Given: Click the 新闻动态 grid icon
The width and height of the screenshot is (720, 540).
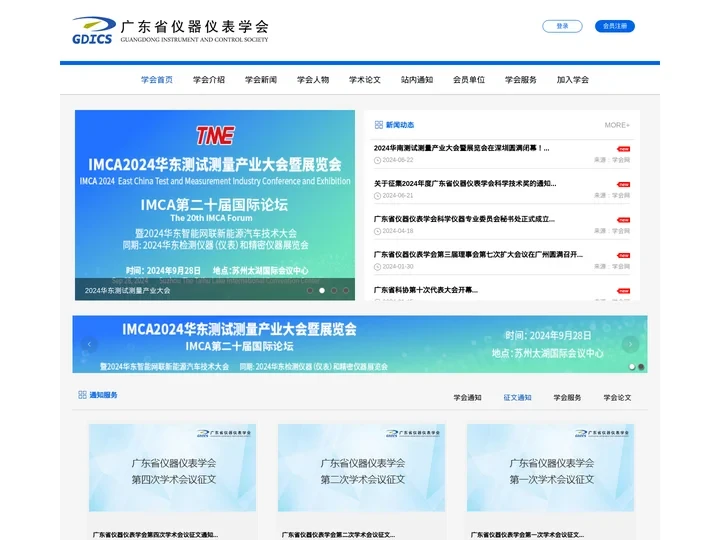Looking at the screenshot, I should [x=379, y=125].
